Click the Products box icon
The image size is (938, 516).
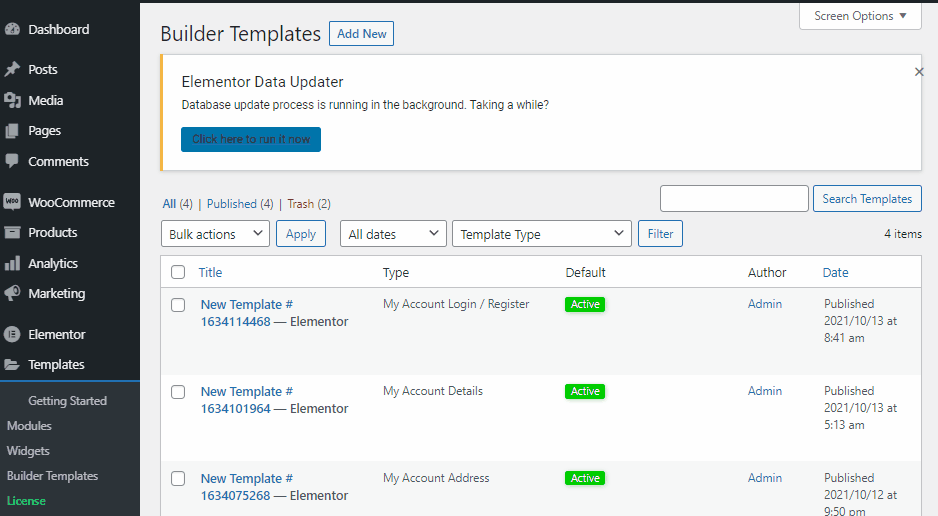coord(12,232)
